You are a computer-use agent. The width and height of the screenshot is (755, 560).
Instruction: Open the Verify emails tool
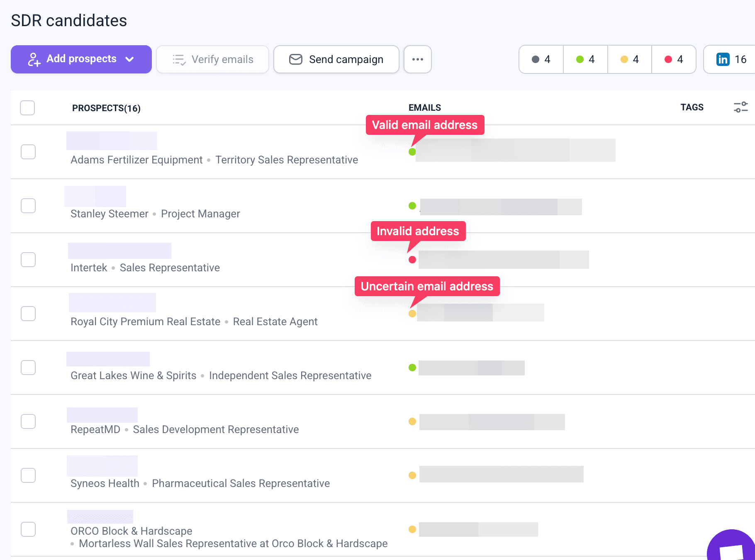212,59
